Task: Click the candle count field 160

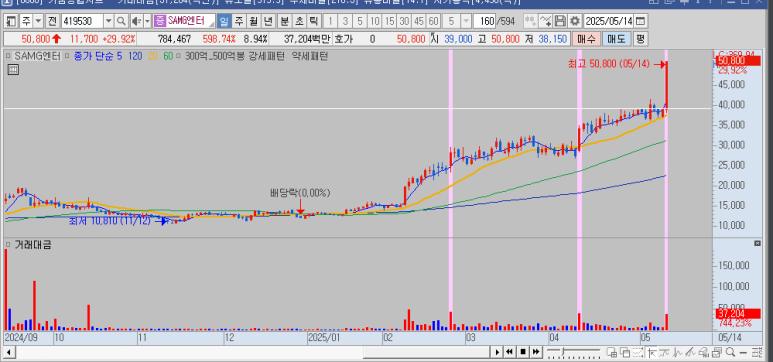Action: [x=485, y=21]
